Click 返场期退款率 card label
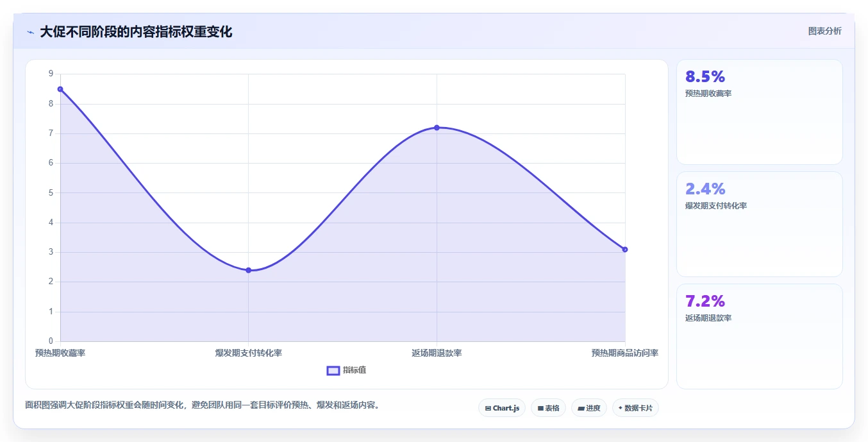The image size is (868, 442). click(708, 318)
